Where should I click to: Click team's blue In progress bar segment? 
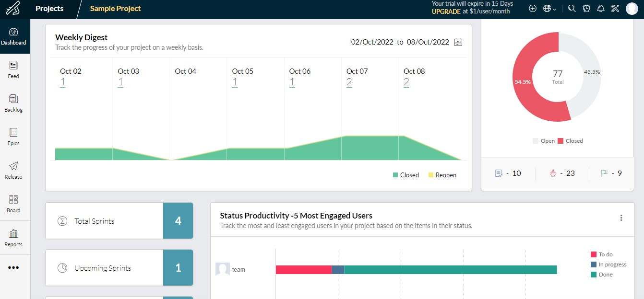point(338,269)
